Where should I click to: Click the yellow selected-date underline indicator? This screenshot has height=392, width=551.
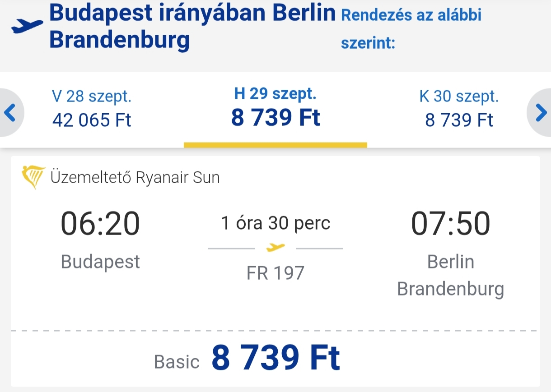coord(275,145)
